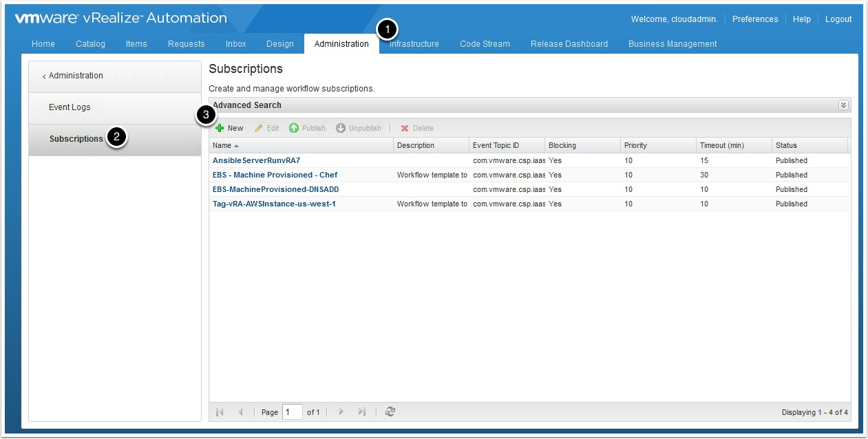Open EBS-MachineProvisioned-DNSADD subscription
The width and height of the screenshot is (868, 439).
(x=275, y=189)
